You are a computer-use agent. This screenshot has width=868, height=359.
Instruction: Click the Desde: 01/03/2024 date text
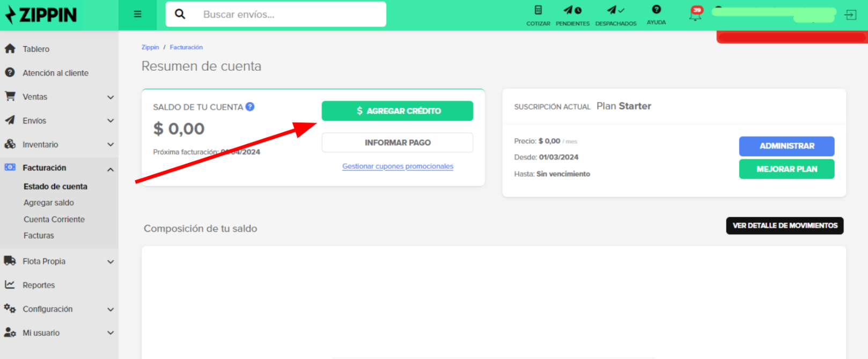[x=546, y=157]
